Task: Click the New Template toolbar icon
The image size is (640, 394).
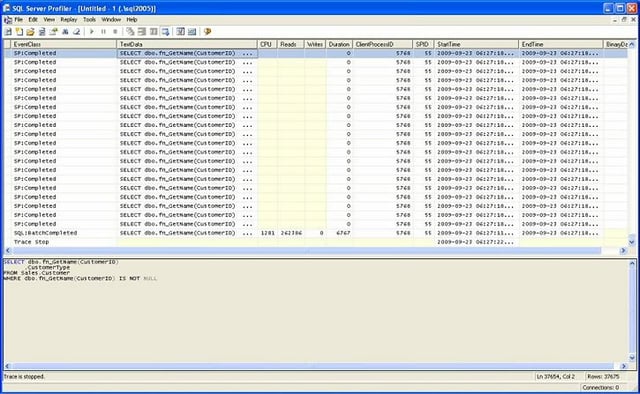Action: pos(19,31)
